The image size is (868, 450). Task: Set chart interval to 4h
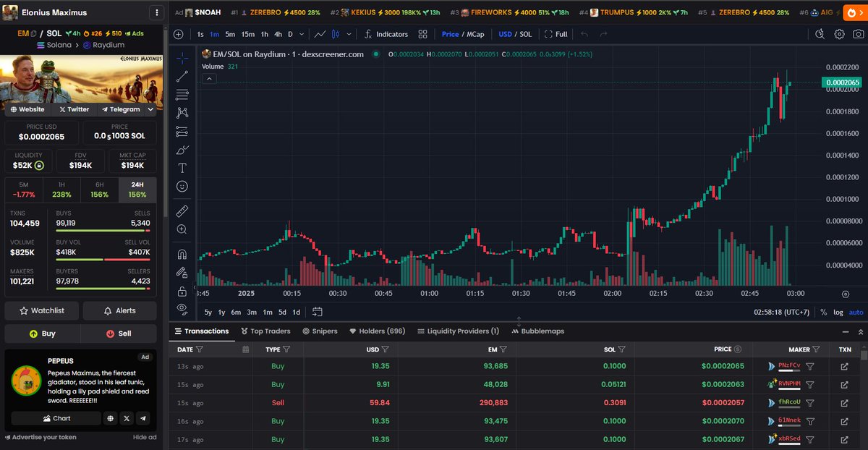278,34
